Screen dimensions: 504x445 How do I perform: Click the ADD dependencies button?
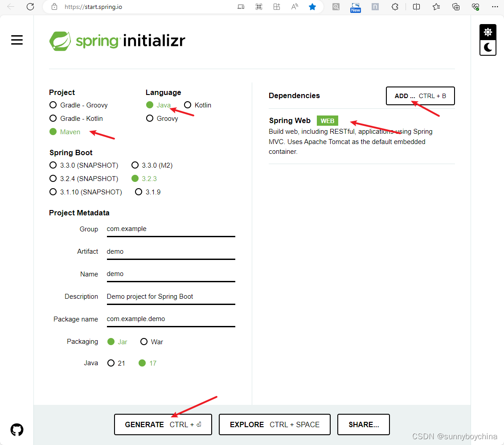(419, 95)
